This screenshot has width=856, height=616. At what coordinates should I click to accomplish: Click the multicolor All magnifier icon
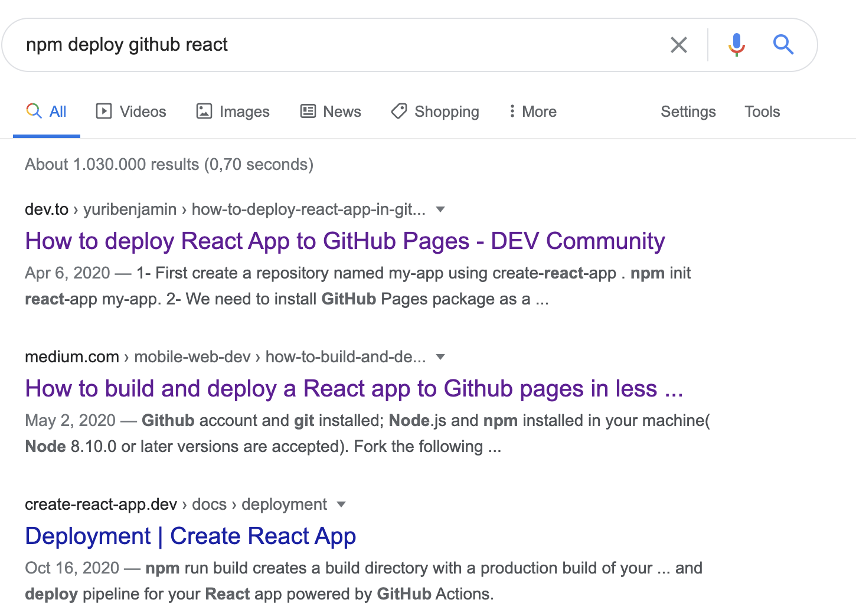click(34, 111)
